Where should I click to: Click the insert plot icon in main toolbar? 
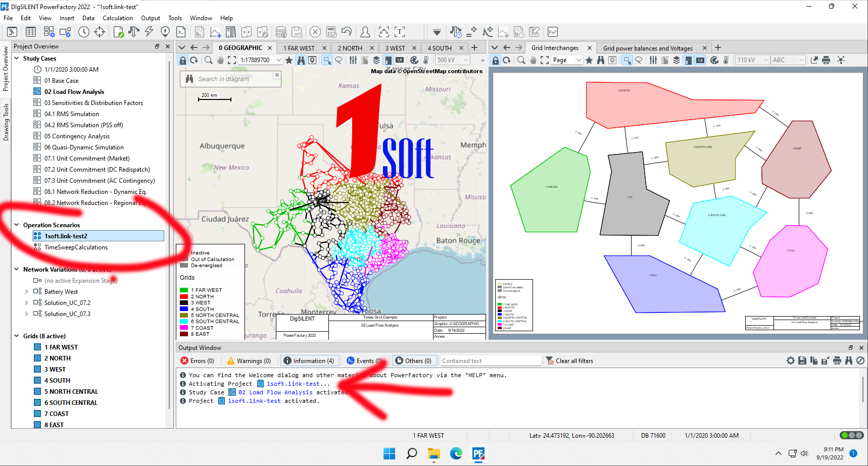click(x=215, y=32)
